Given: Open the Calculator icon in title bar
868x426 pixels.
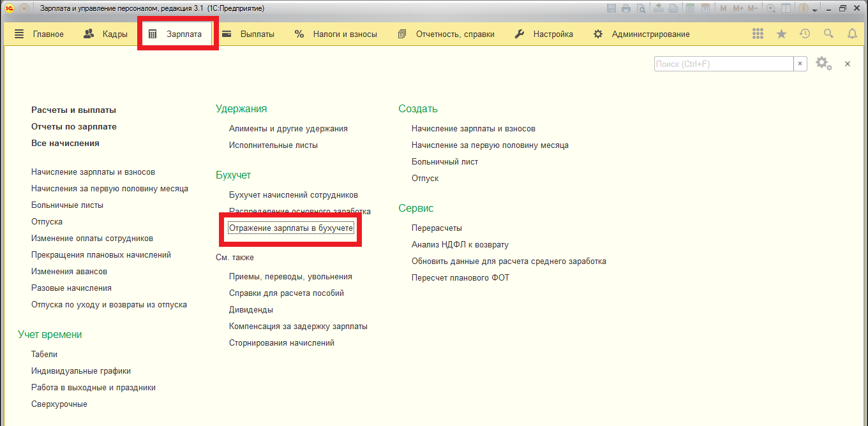Looking at the screenshot, I should 691,8.
